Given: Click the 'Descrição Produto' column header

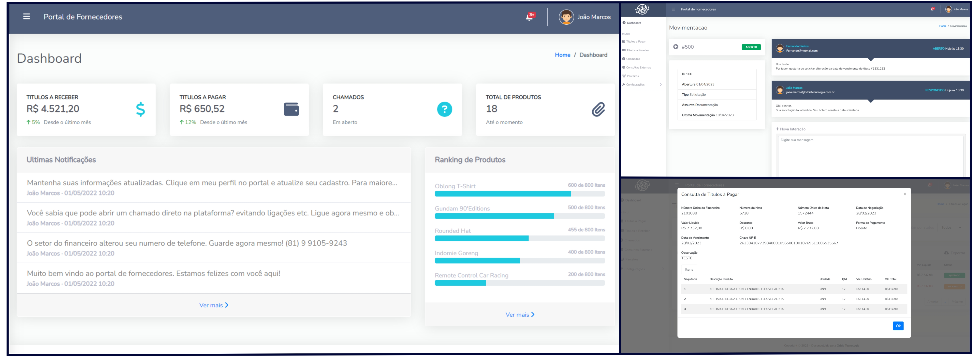Looking at the screenshot, I should [721, 279].
